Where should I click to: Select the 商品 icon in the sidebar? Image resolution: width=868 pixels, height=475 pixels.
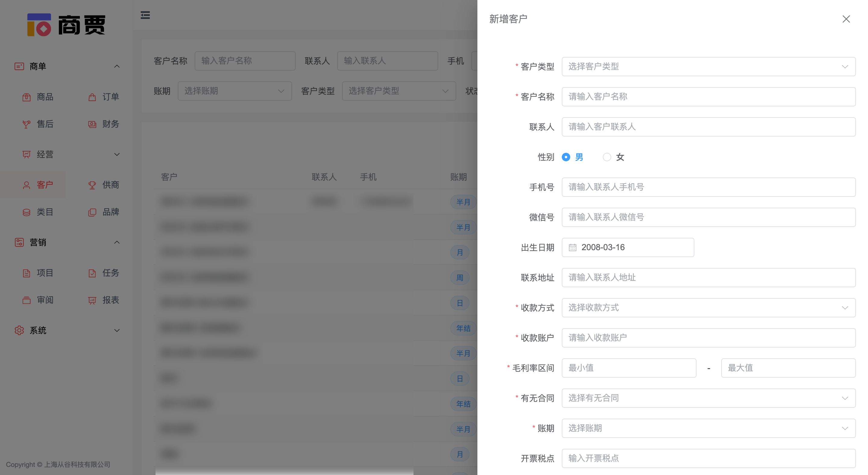[x=27, y=97]
